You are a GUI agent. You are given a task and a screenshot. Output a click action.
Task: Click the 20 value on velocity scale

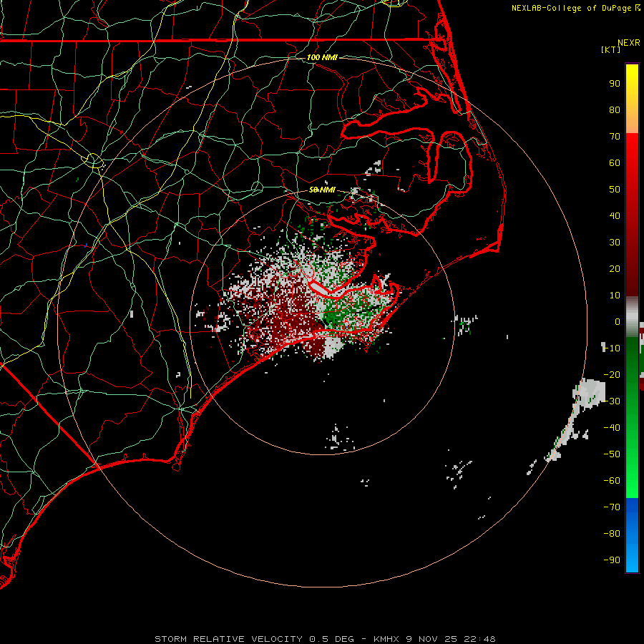(615, 269)
